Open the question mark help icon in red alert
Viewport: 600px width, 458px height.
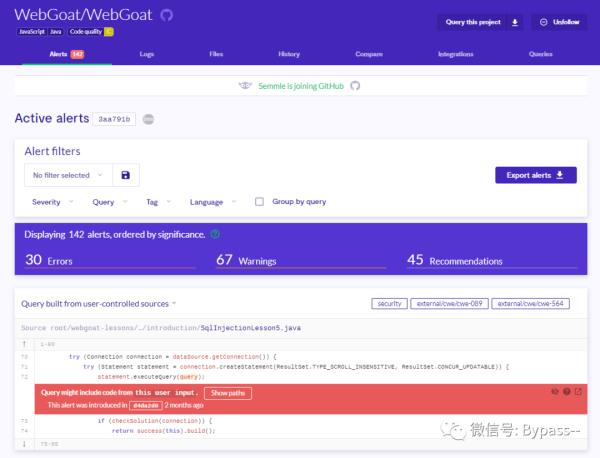coord(567,391)
